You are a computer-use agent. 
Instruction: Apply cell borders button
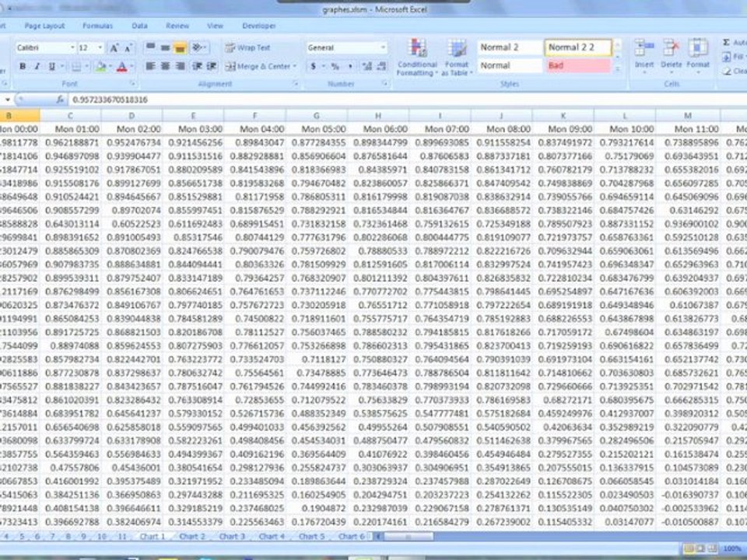(x=76, y=67)
